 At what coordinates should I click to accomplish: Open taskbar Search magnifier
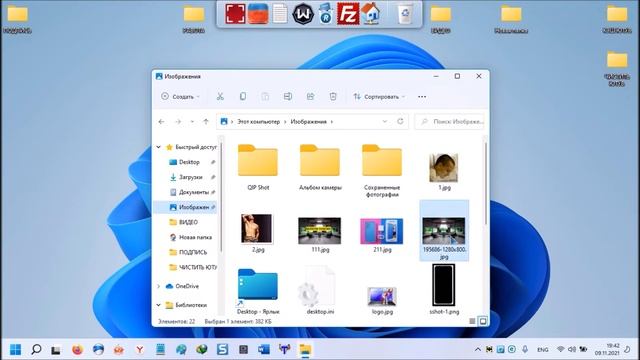(36, 349)
